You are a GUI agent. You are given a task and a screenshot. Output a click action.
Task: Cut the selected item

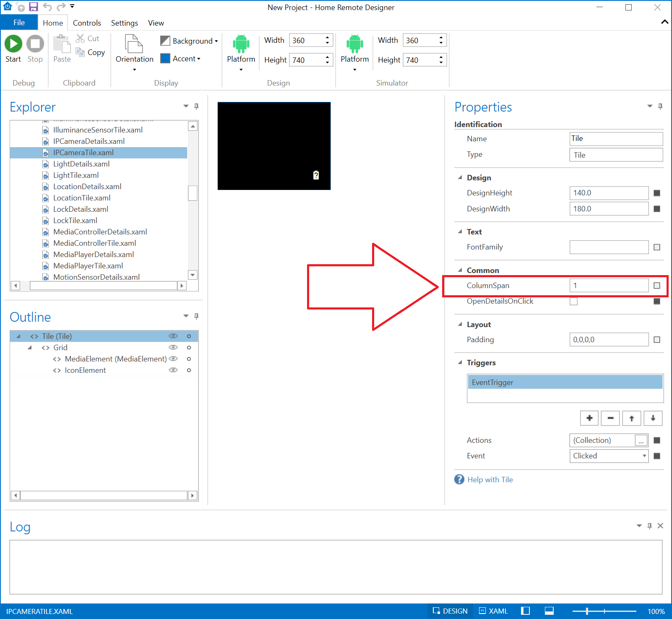87,39
